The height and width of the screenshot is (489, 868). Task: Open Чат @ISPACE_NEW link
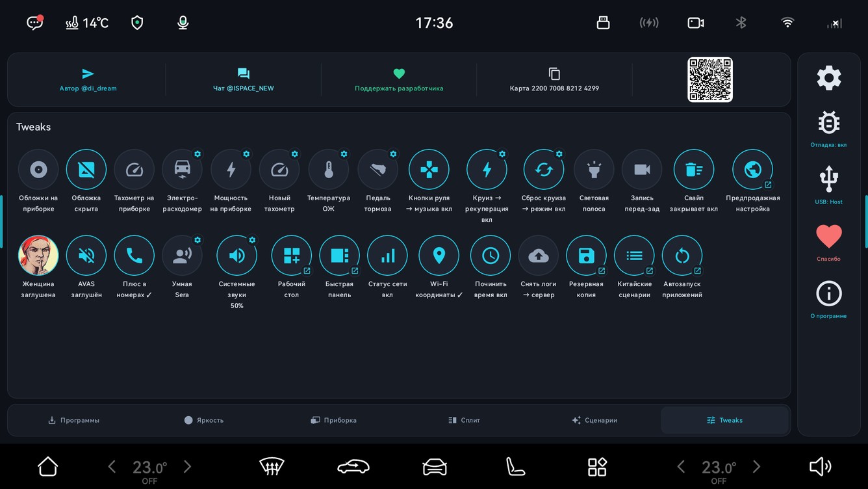[x=244, y=80]
